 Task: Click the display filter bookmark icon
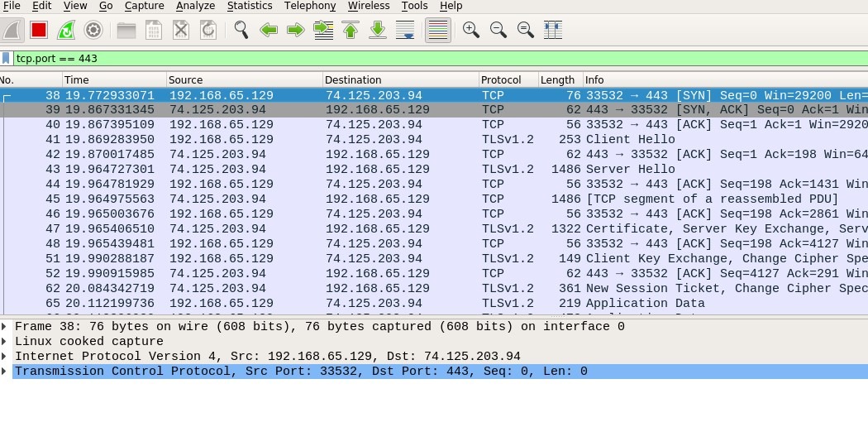coord(6,58)
